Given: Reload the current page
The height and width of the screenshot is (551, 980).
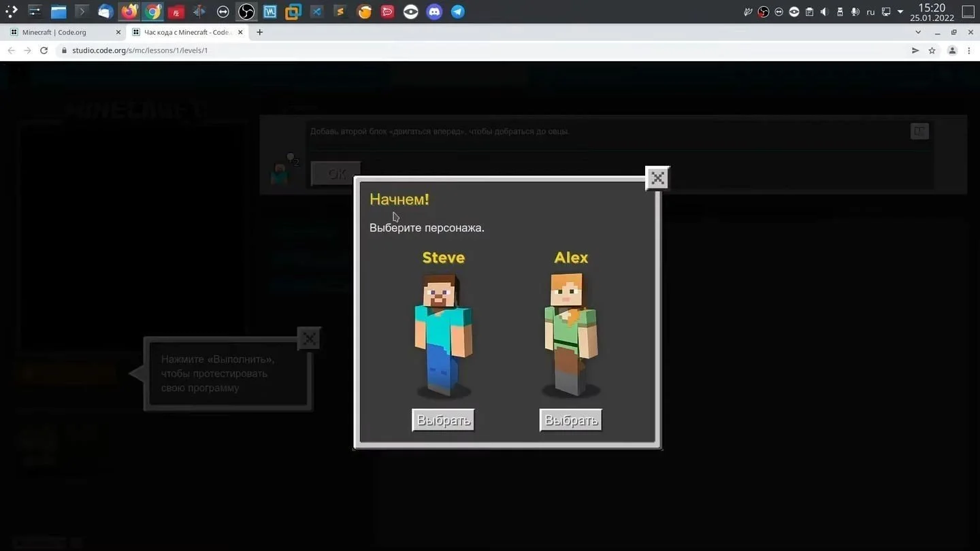Looking at the screenshot, I should point(44,50).
